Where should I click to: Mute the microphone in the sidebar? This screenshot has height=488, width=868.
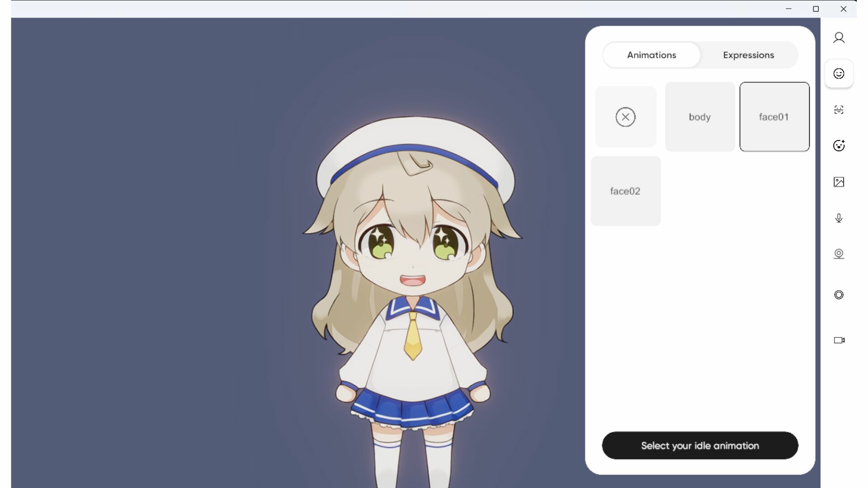coord(839,218)
